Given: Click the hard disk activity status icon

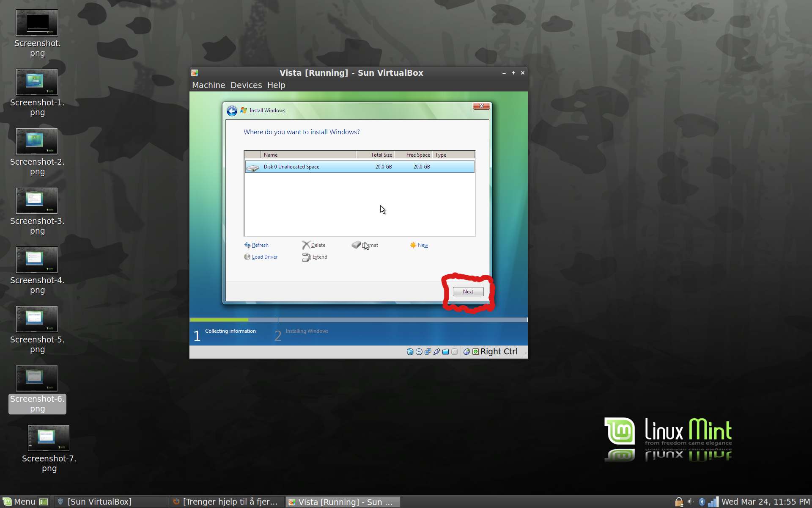Looking at the screenshot, I should (x=410, y=352).
